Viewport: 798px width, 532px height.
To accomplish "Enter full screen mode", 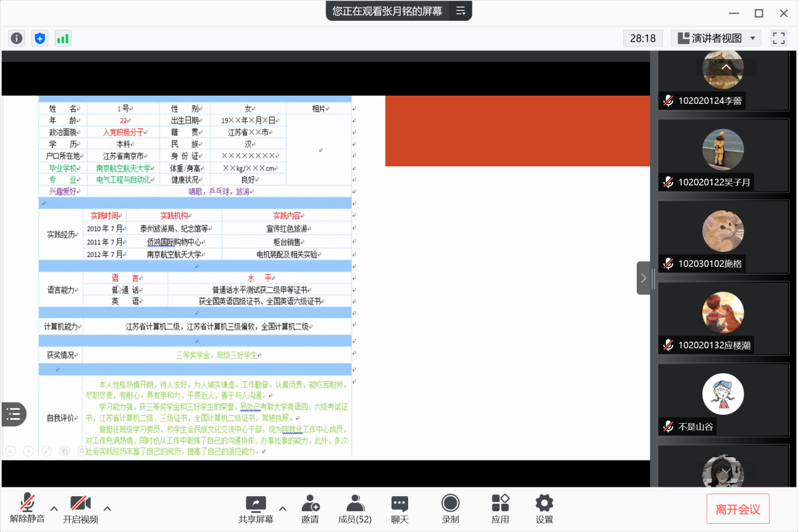I will tap(779, 38).
